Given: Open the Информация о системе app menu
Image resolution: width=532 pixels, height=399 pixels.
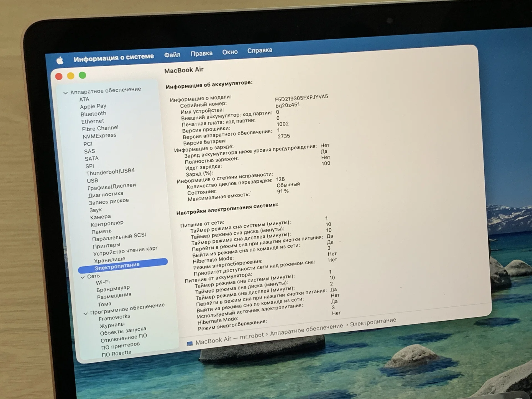Looking at the screenshot, I should [114, 58].
